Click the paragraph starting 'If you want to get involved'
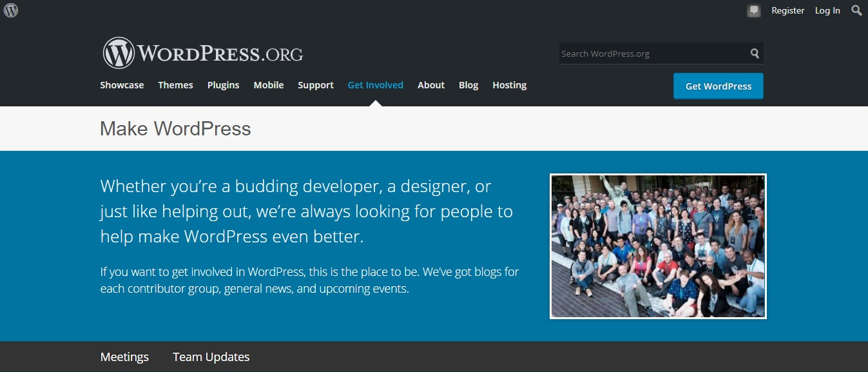Viewport: 868px width, 372px height. click(x=309, y=280)
